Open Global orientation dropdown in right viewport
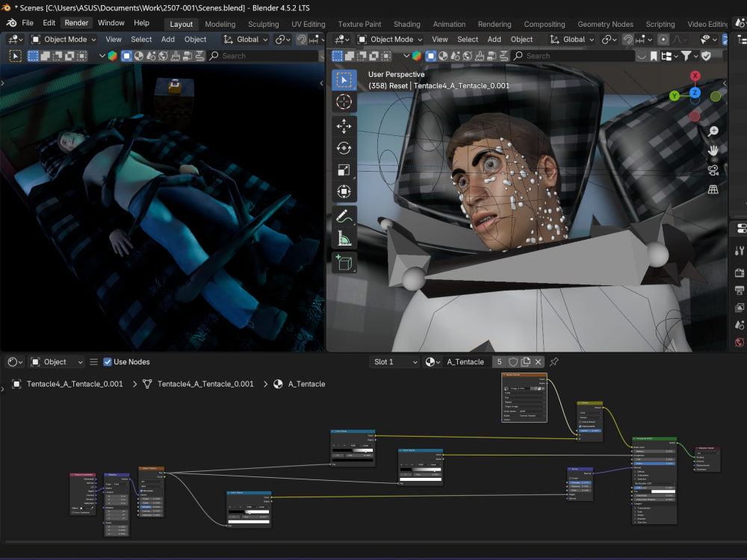The width and height of the screenshot is (747, 560). (571, 40)
